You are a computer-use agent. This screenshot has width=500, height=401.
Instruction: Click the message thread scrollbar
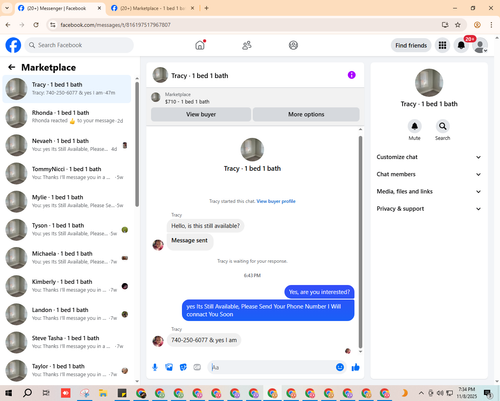(360, 242)
